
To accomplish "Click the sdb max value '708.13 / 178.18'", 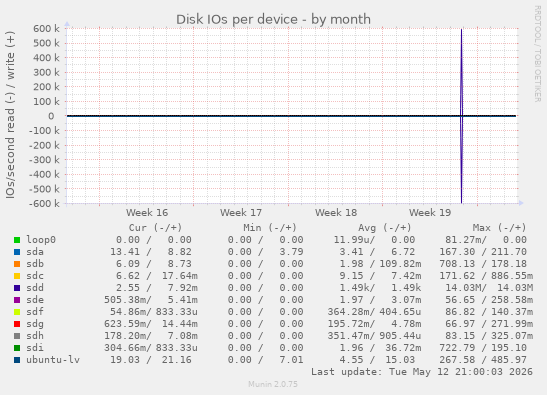I will pos(483,264).
